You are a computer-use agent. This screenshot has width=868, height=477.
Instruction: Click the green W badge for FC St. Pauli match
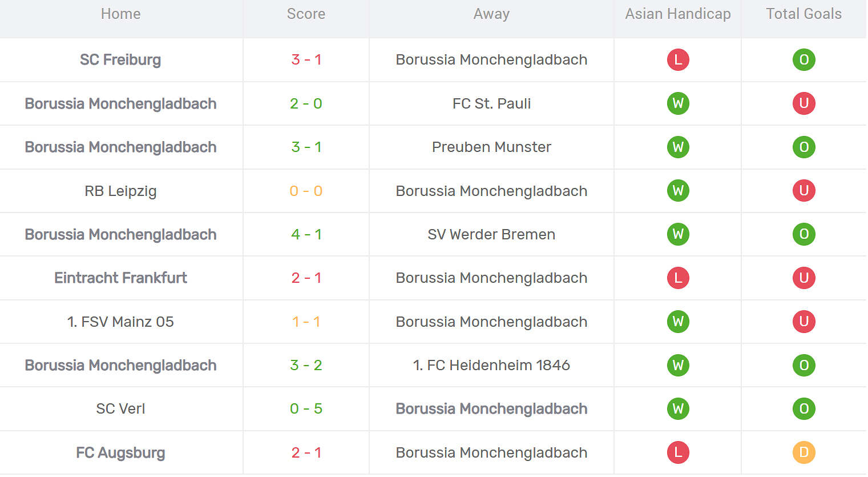678,103
